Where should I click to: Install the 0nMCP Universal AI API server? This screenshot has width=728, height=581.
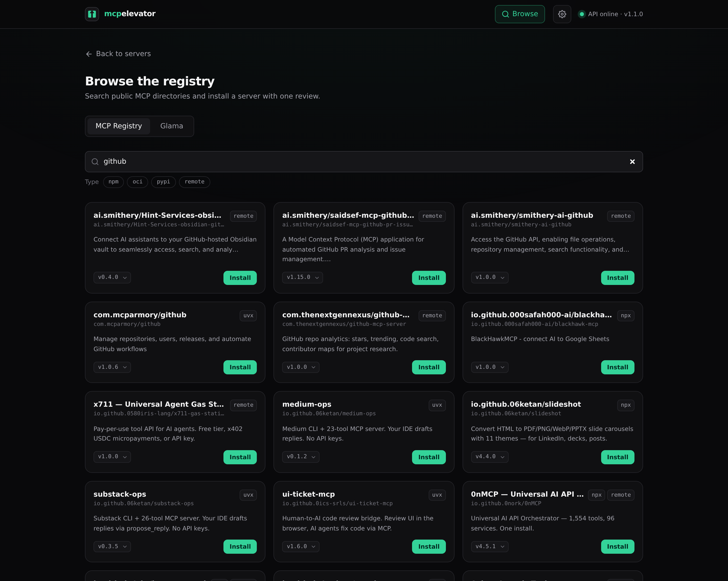(618, 547)
